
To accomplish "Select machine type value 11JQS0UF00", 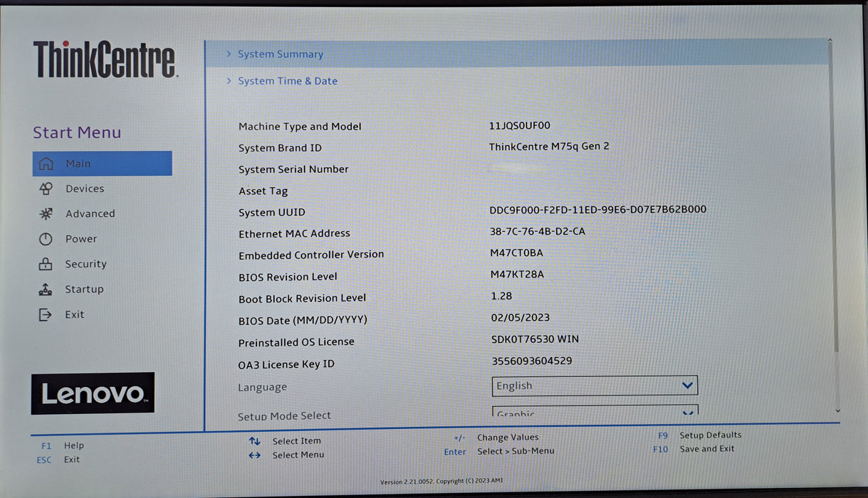I will 520,125.
